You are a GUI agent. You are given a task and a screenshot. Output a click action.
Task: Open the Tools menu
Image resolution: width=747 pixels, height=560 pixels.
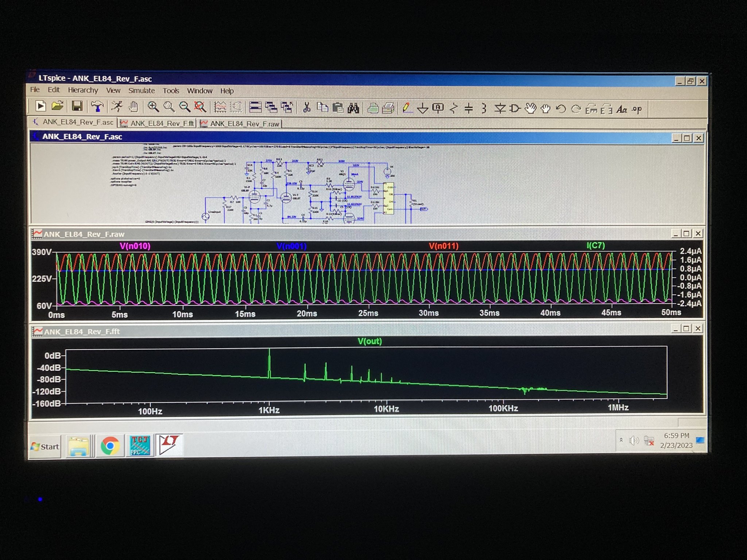click(x=171, y=90)
